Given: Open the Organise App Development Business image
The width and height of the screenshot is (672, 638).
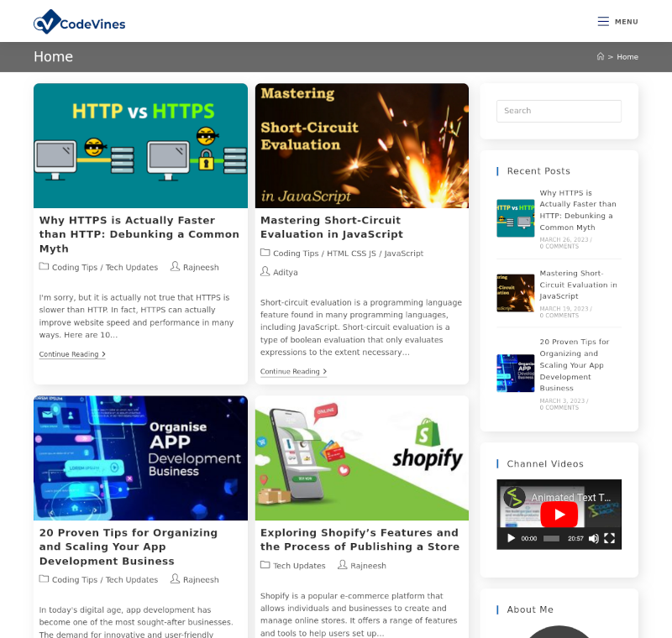Looking at the screenshot, I should coord(140,458).
